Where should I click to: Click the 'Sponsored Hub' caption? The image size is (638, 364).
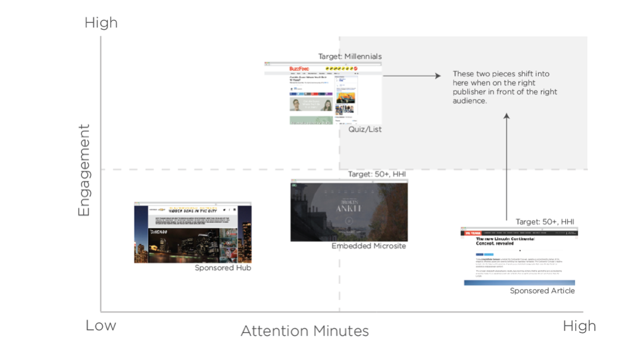pos(223,268)
